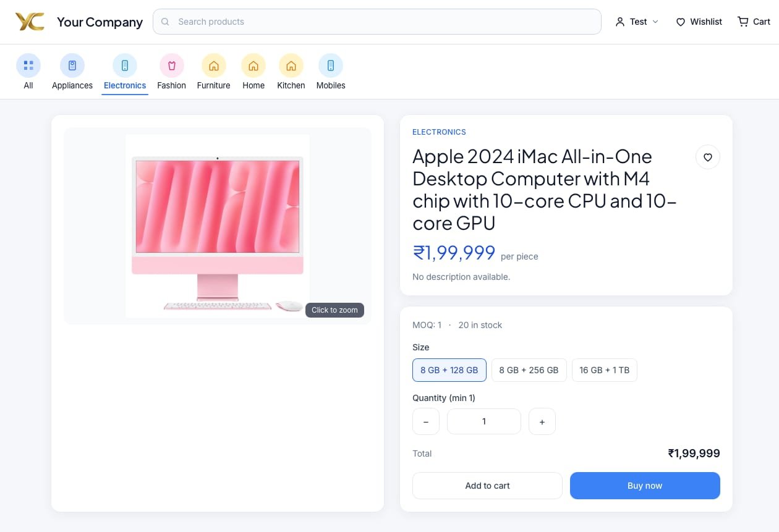Select the Appliances category icon
The image size is (779, 532).
click(x=72, y=65)
